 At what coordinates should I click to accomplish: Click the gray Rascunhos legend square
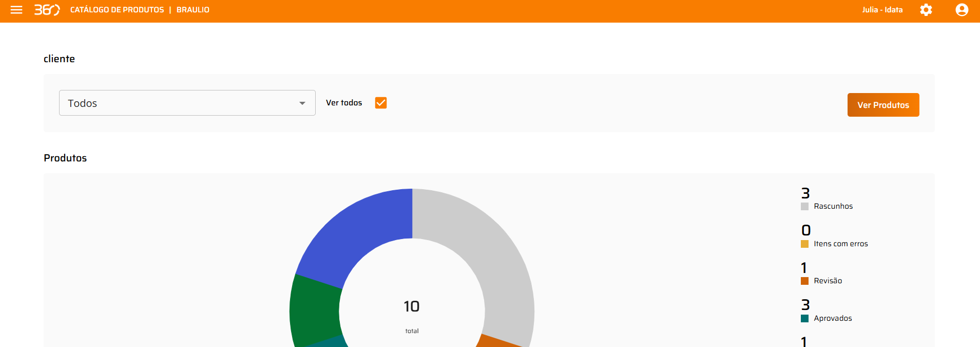tap(804, 207)
